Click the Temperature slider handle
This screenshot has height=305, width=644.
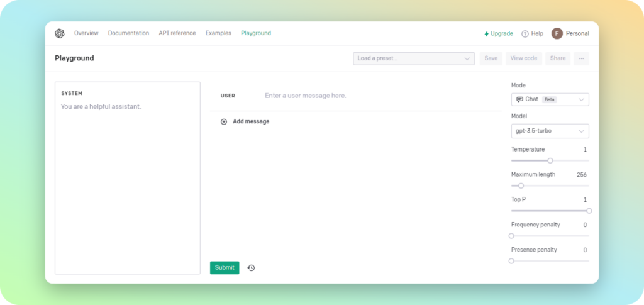click(x=550, y=160)
